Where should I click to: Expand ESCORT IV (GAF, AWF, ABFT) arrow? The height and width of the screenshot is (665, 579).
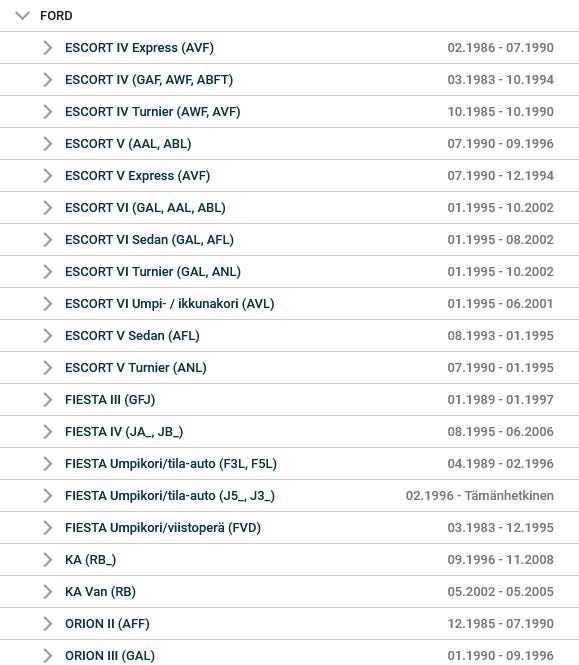click(48, 80)
